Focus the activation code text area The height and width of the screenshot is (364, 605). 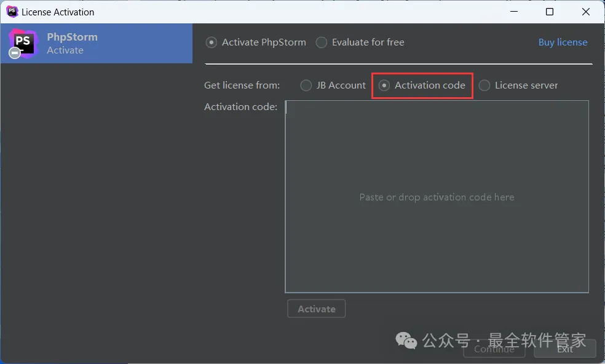pyautogui.click(x=437, y=197)
